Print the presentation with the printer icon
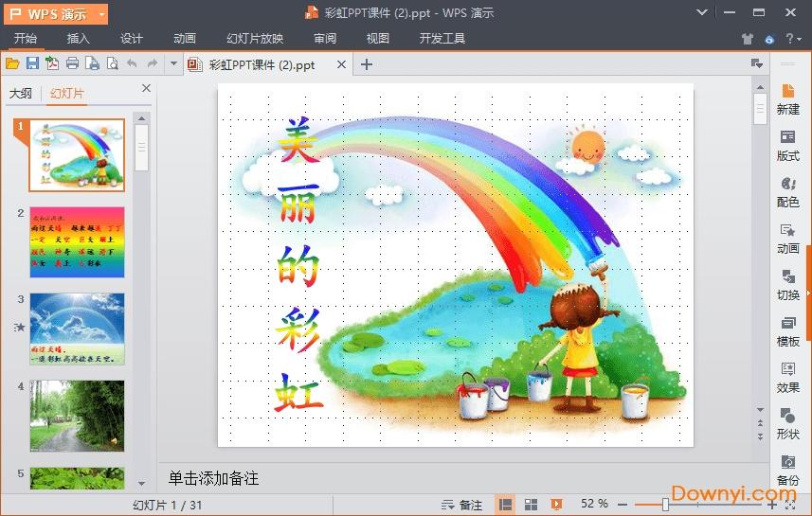This screenshot has height=516, width=812. click(x=73, y=63)
